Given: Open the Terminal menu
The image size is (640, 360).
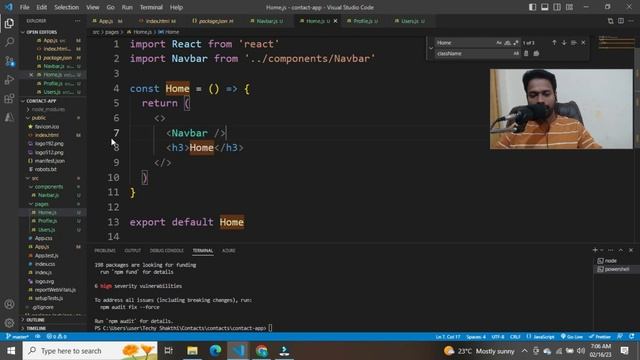Looking at the screenshot, I should point(151,7).
